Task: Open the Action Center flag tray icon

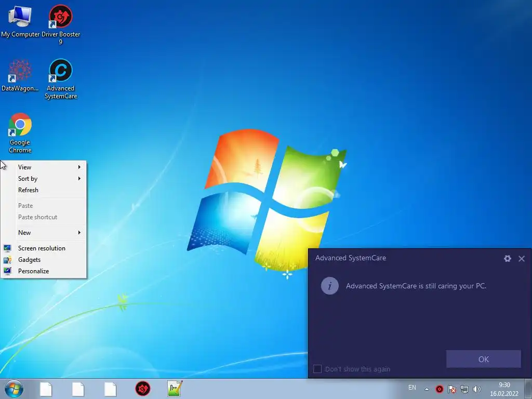Action: click(x=451, y=389)
